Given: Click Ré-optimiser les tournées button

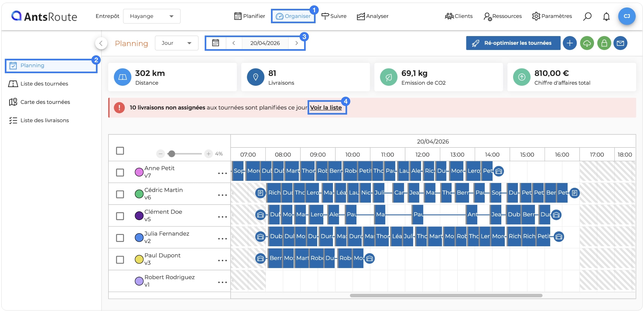Looking at the screenshot, I should [x=513, y=43].
